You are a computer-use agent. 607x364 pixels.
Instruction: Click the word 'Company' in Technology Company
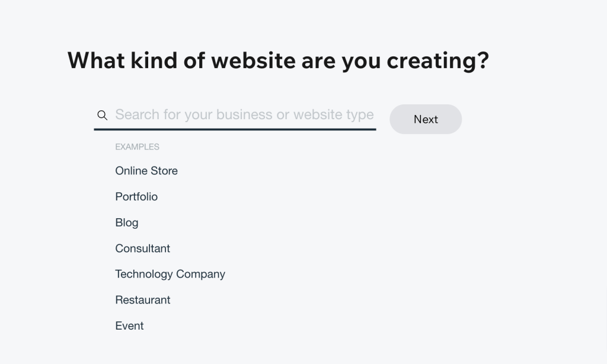click(x=200, y=274)
